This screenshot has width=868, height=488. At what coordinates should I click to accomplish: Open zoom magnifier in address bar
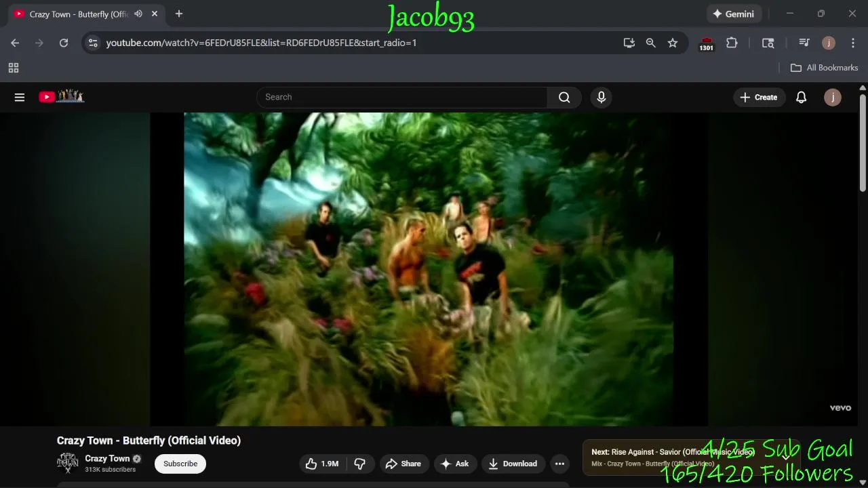[x=651, y=43]
